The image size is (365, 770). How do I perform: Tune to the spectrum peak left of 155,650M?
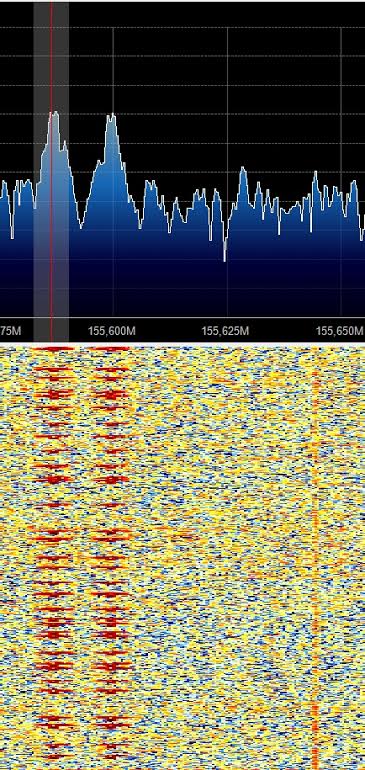(315, 174)
